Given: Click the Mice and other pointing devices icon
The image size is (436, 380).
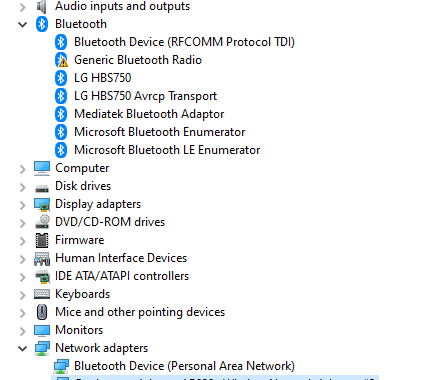Looking at the screenshot, I should pos(42,312).
